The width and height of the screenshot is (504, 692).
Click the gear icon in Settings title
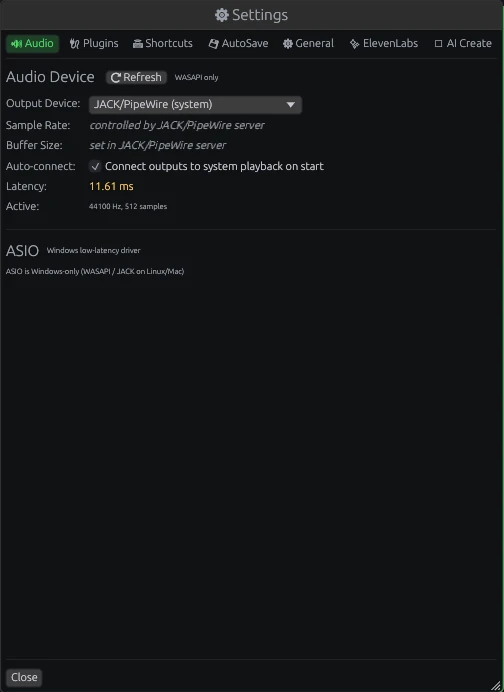tap(222, 15)
